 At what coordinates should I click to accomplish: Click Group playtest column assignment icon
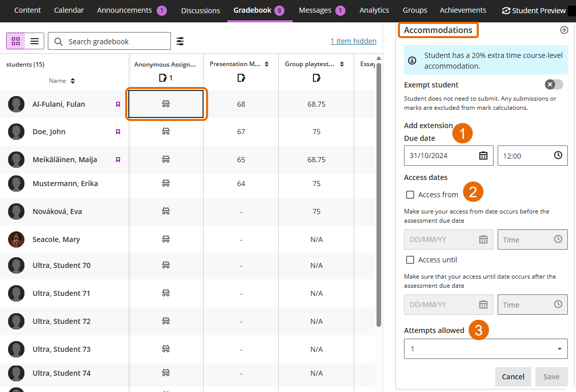coord(316,78)
